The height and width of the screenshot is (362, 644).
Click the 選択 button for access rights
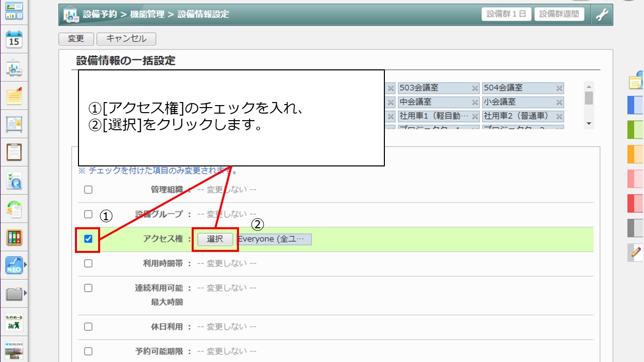[x=215, y=239]
